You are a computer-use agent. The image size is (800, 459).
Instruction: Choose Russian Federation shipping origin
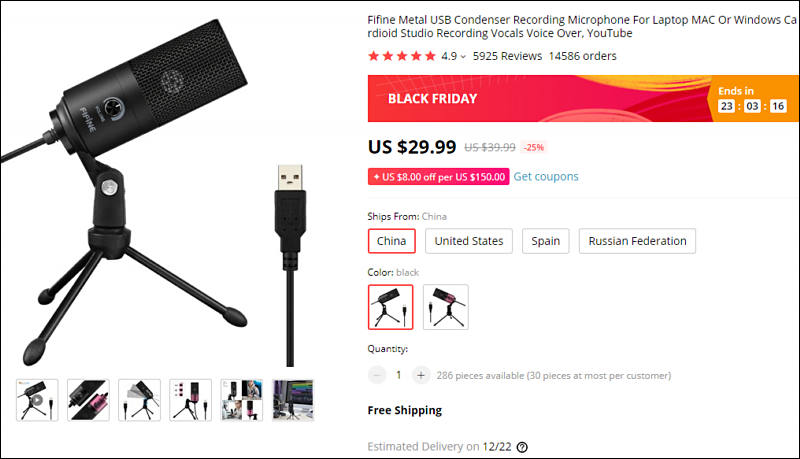tap(637, 241)
